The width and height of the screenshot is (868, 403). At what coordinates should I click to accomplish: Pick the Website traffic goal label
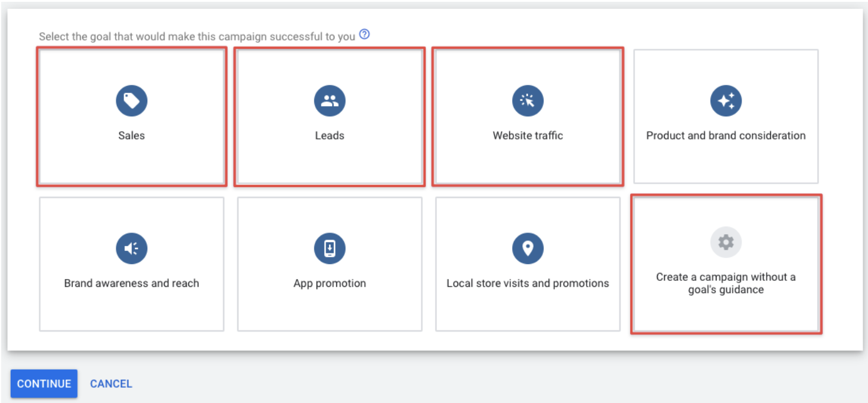[528, 135]
